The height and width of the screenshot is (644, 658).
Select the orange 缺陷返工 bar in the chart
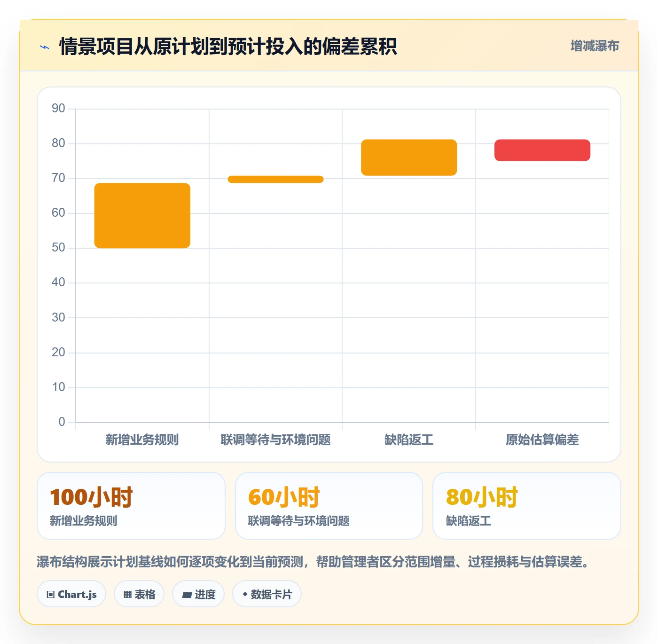409,157
